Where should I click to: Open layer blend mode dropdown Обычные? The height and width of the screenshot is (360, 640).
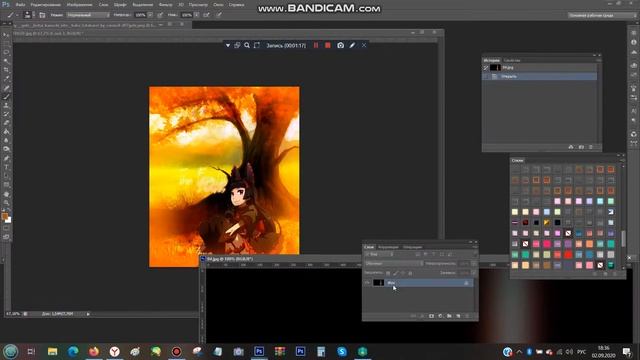[x=394, y=264]
